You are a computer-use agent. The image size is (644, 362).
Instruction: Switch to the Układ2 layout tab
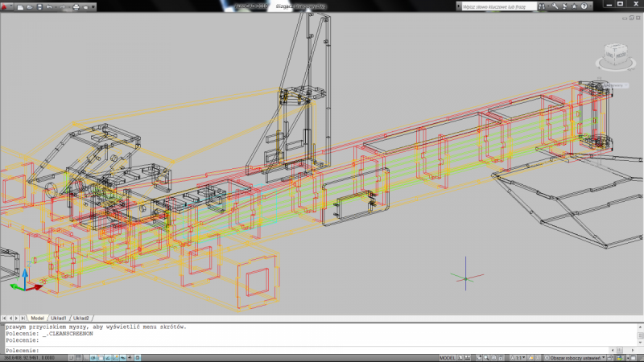80,318
